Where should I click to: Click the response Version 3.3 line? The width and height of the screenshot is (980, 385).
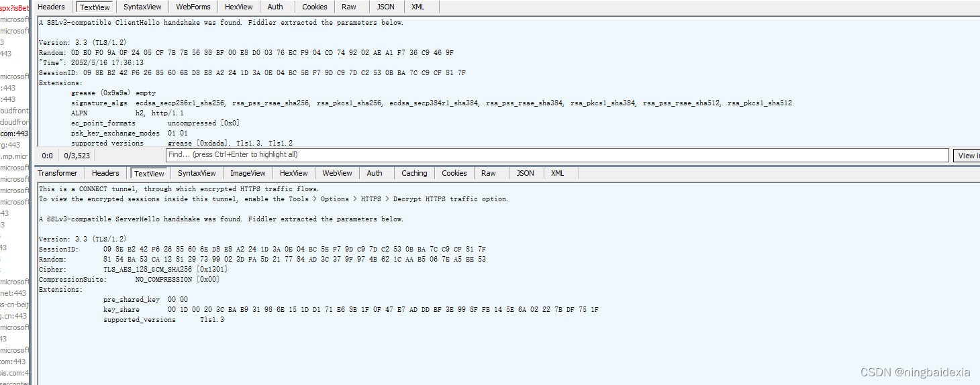(x=83, y=239)
